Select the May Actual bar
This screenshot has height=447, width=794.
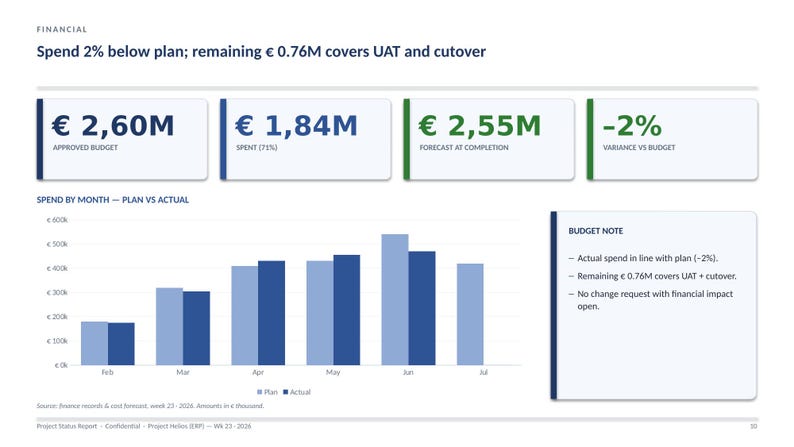pyautogui.click(x=347, y=310)
